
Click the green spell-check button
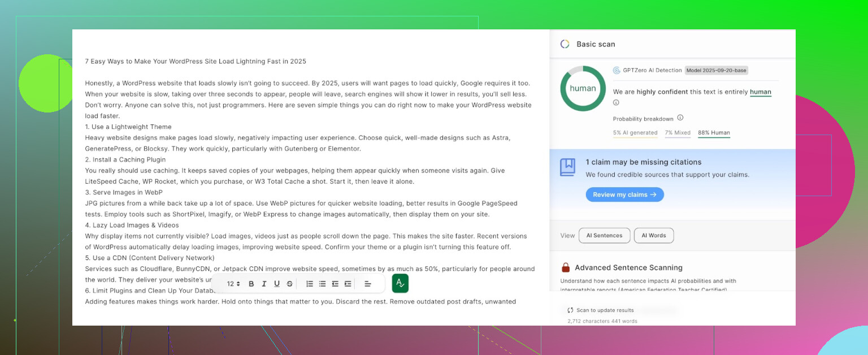tap(400, 283)
